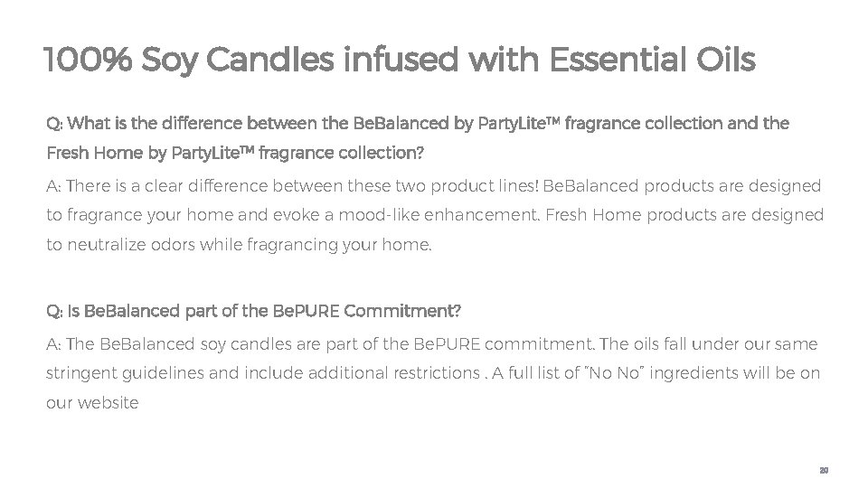Click the text "our website"
The image size is (868, 488).
click(x=92, y=404)
